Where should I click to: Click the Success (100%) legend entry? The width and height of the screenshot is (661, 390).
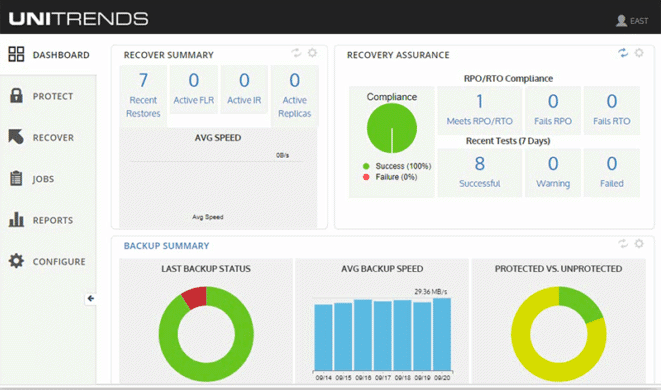(397, 166)
